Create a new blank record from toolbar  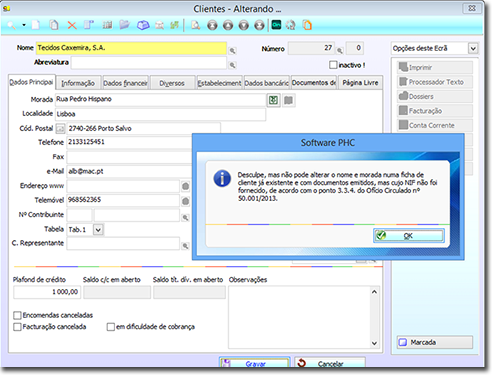[36, 25]
